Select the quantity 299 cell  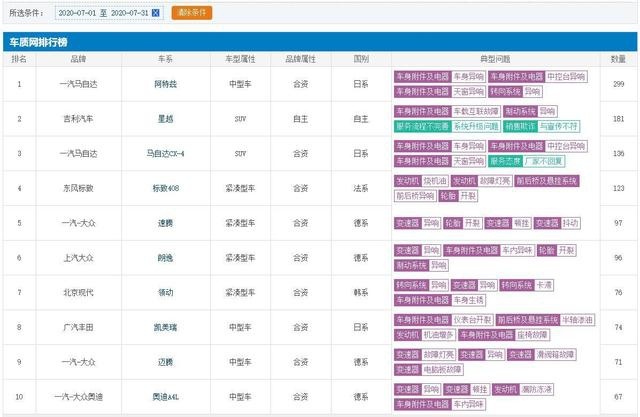[x=618, y=84]
